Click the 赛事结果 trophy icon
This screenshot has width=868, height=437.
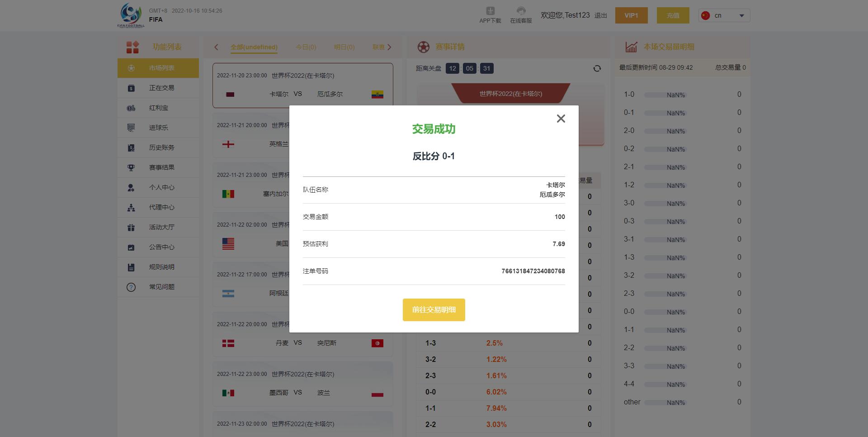click(x=131, y=167)
